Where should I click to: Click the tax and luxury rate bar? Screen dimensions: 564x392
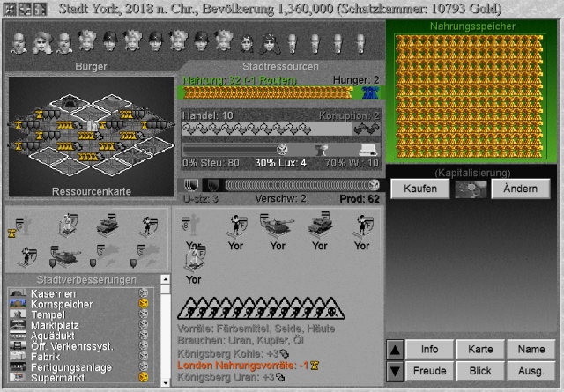281,149
